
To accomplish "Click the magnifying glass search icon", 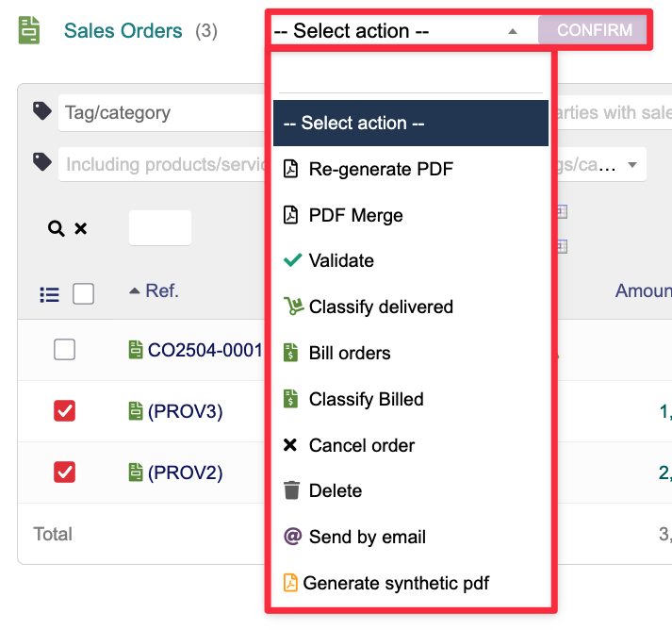I will (56, 228).
